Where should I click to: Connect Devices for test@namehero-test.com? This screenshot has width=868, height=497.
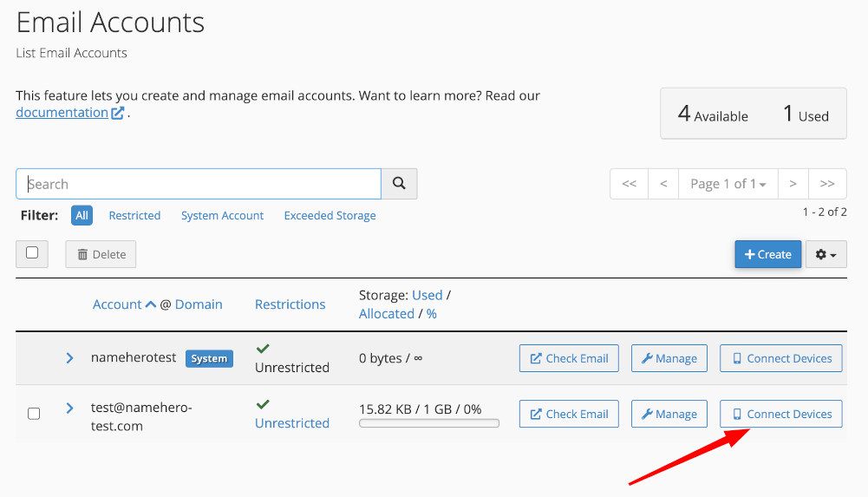(781, 414)
